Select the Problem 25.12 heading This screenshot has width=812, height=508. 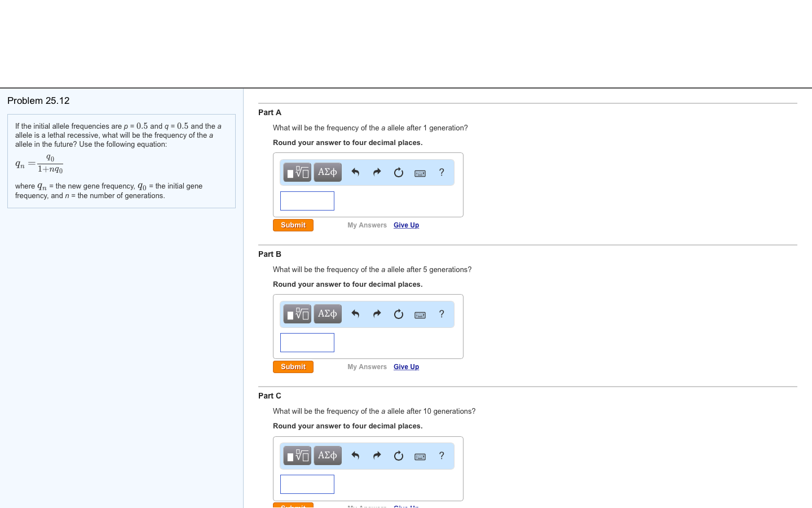[x=38, y=100]
